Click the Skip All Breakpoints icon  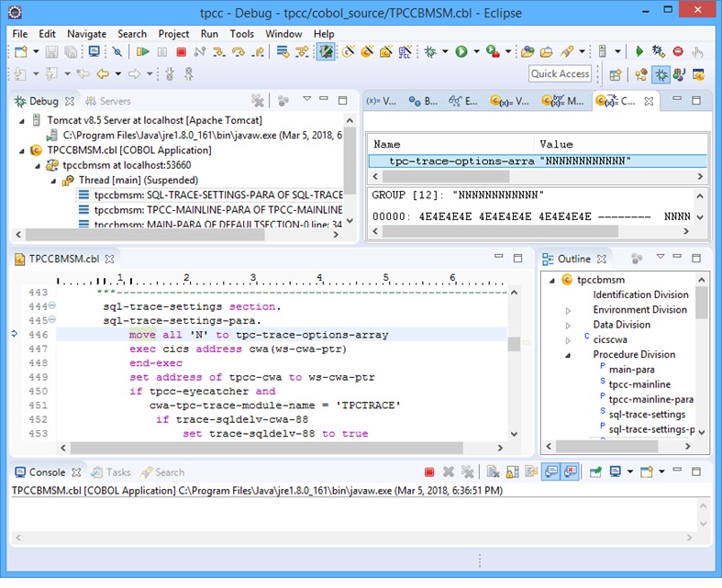[x=117, y=51]
